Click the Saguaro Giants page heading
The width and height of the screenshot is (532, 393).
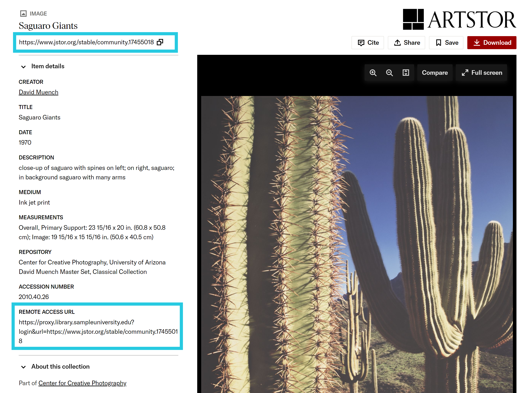[x=48, y=26]
